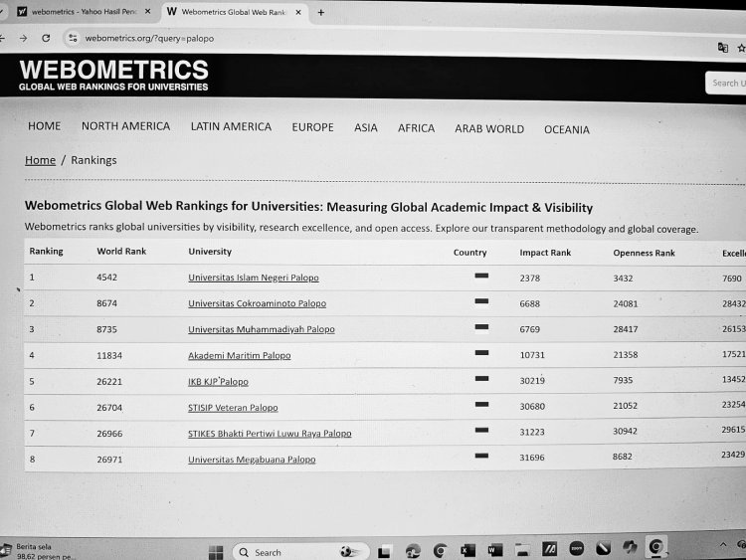This screenshot has width=746, height=560.
Task: Open OCEANIA rankings menu
Action: coord(567,129)
